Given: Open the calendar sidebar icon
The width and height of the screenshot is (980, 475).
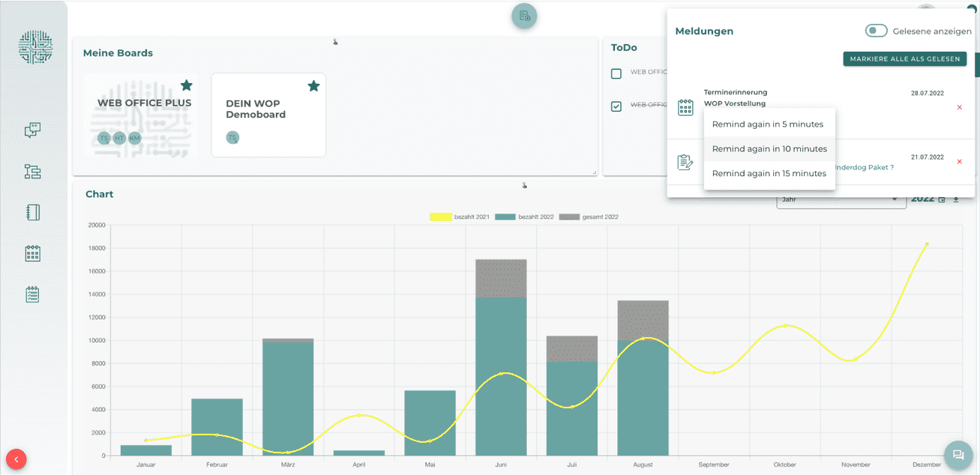Looking at the screenshot, I should click(32, 253).
